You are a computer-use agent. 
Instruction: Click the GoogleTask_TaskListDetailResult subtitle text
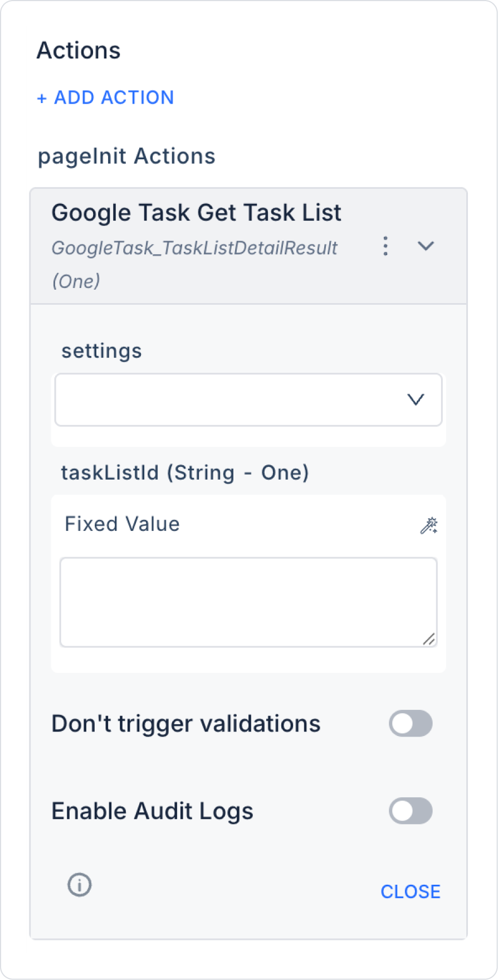point(194,248)
